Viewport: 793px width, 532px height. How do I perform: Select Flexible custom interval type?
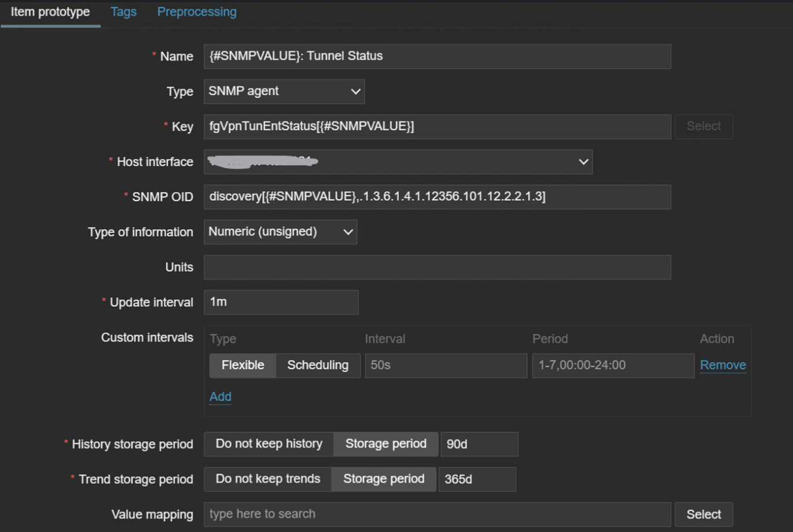click(243, 365)
